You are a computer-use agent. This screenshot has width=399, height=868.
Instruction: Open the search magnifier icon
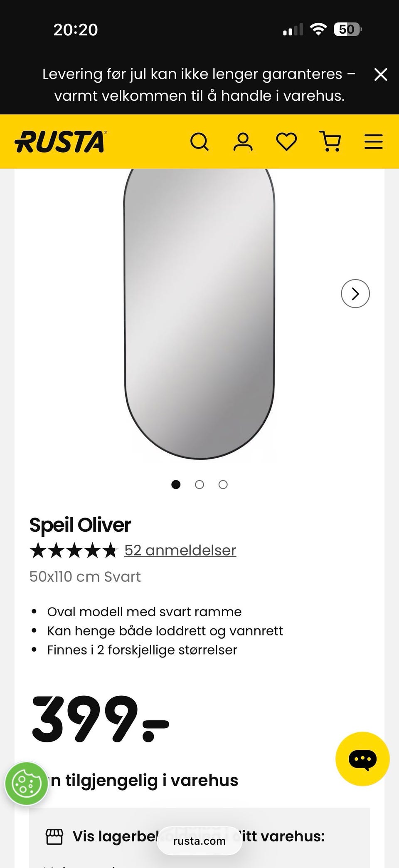click(199, 142)
